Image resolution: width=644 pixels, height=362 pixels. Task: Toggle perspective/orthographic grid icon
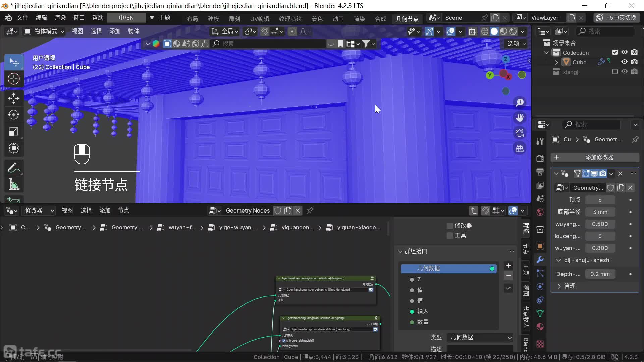pyautogui.click(x=520, y=148)
